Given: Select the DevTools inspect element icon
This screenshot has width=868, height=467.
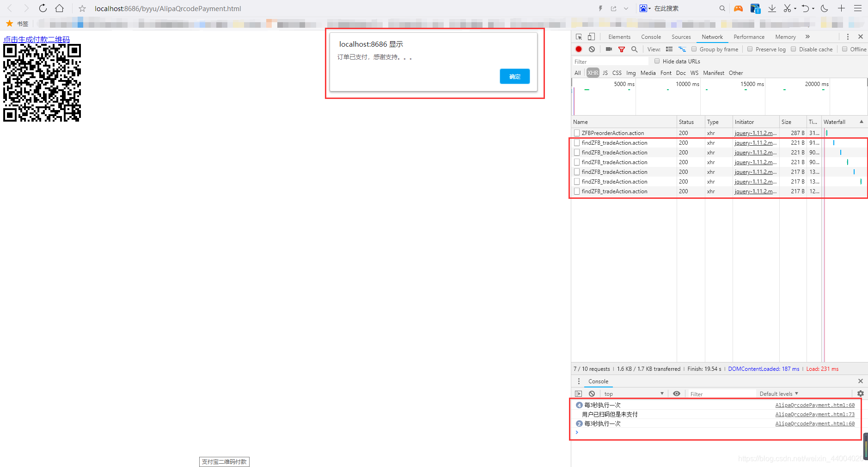Looking at the screenshot, I should click(x=579, y=37).
